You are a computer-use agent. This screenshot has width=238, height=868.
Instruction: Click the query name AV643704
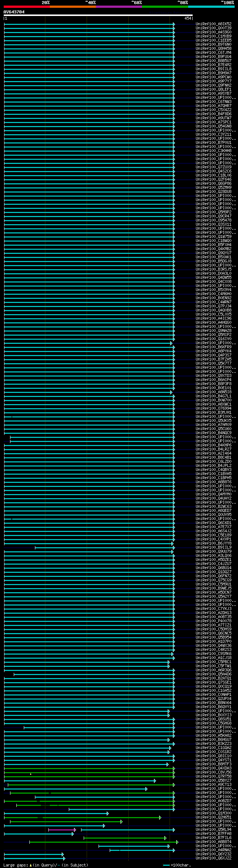tap(14, 12)
